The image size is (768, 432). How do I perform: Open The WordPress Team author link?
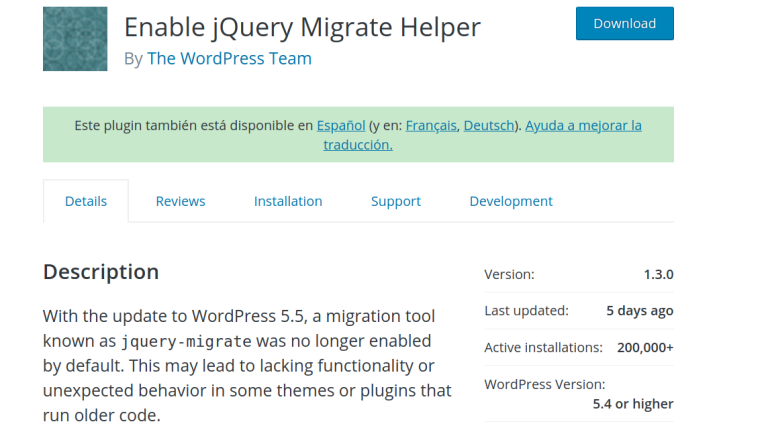point(229,59)
